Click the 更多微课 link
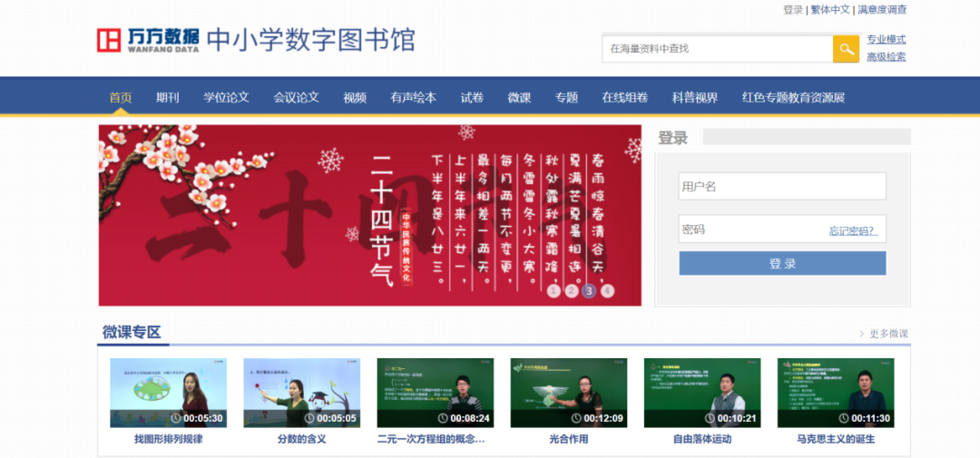 point(888,334)
